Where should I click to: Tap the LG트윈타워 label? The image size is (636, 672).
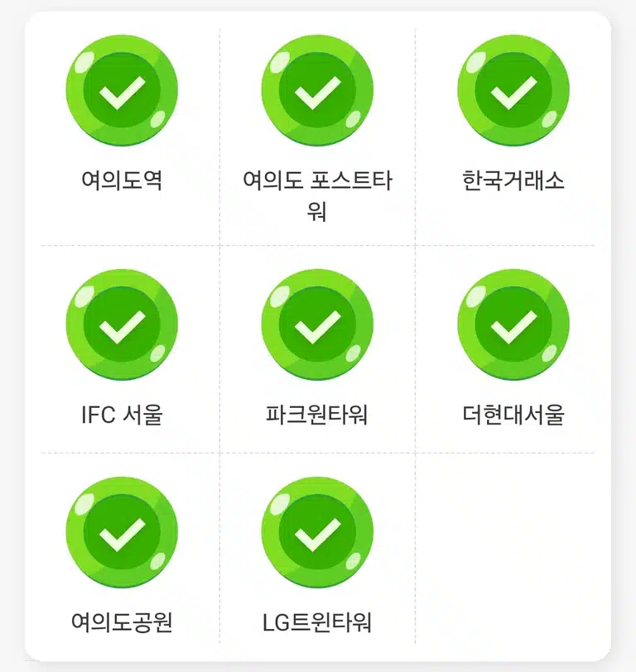(317, 622)
